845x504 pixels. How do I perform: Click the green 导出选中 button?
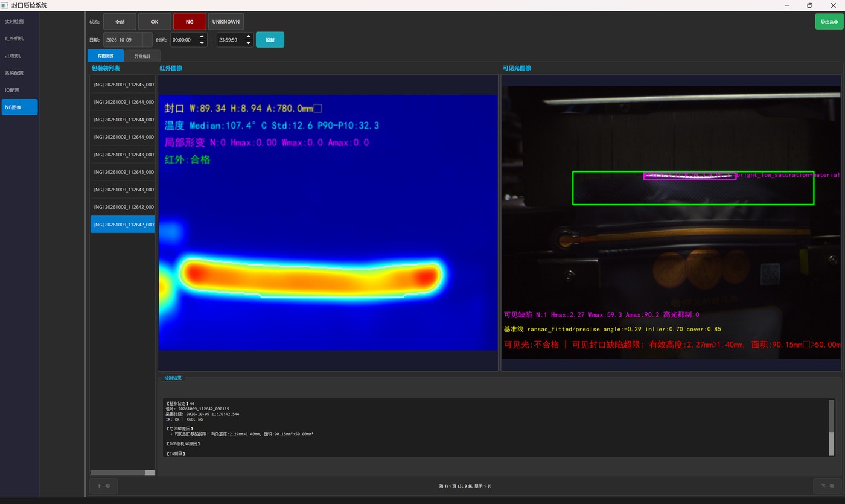pyautogui.click(x=829, y=22)
